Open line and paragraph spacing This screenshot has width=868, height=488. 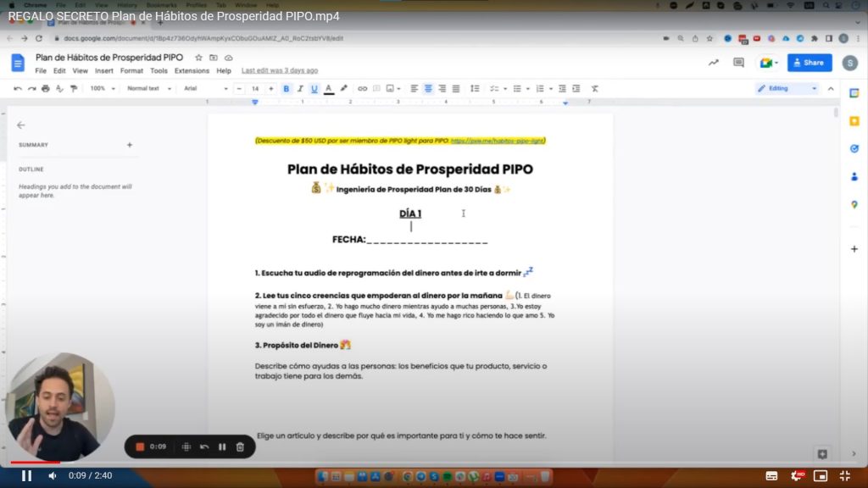[x=475, y=88]
